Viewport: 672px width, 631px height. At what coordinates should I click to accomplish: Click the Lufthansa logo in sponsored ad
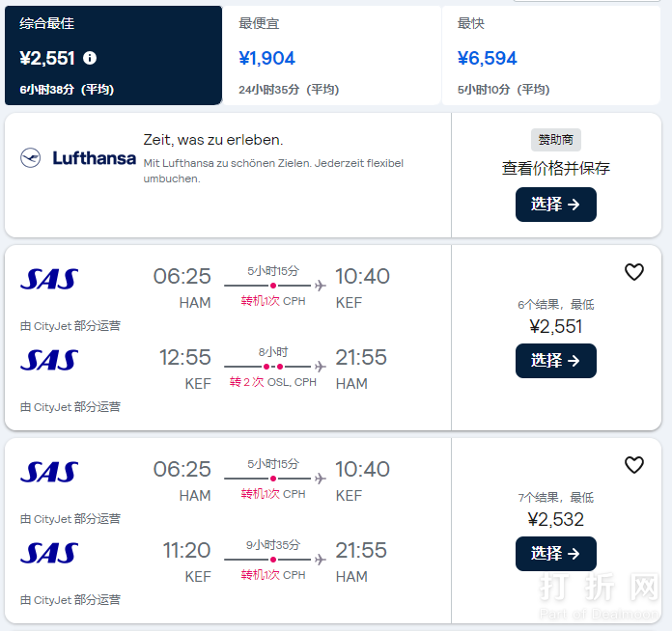[x=78, y=158]
